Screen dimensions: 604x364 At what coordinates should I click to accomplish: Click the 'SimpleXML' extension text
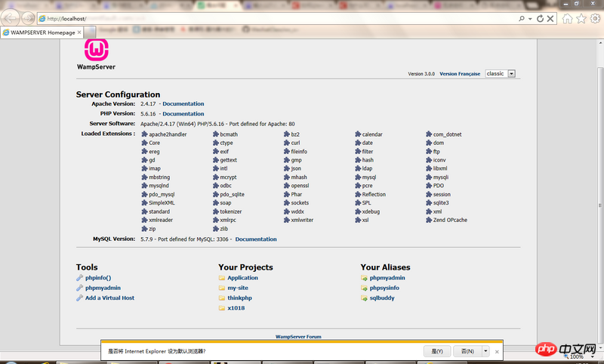pyautogui.click(x=162, y=203)
